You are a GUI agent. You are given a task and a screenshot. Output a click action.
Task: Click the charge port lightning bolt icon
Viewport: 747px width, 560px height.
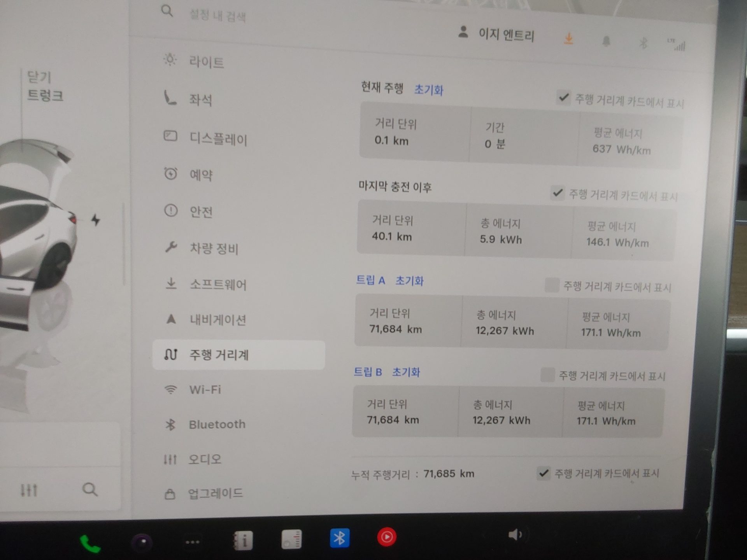95,220
